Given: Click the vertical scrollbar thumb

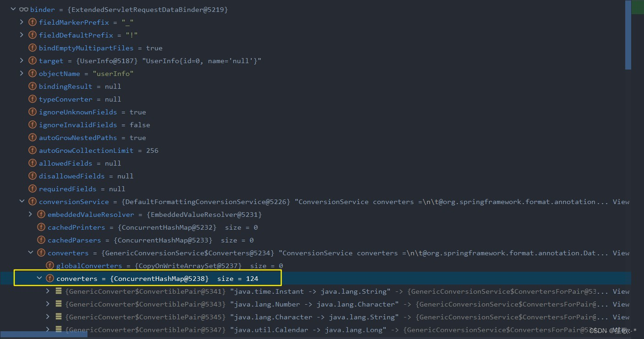Looking at the screenshot, I should pos(628,35).
